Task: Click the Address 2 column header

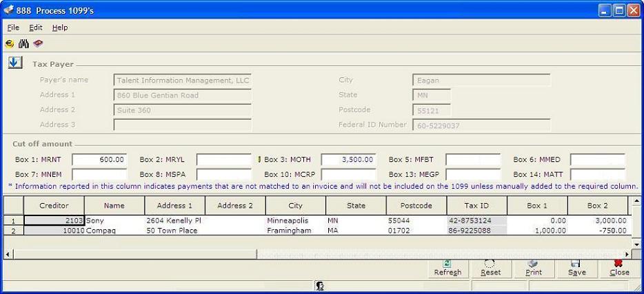Action: pos(235,205)
